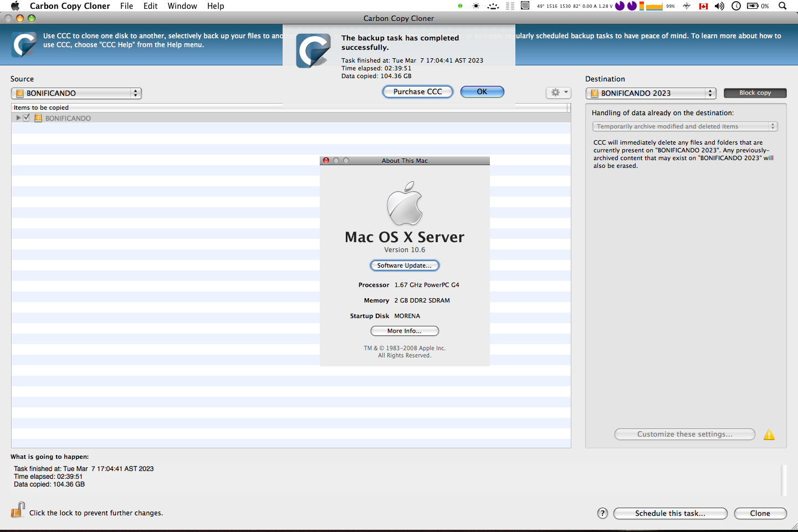Expand the BONIFICANDO disclosure triangle

[18, 118]
